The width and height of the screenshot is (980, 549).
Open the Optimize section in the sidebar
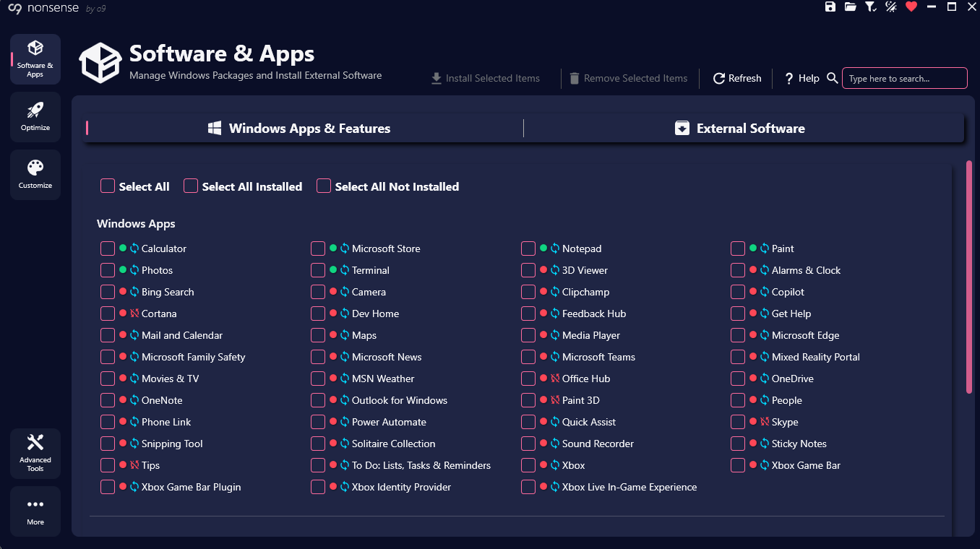[35, 116]
